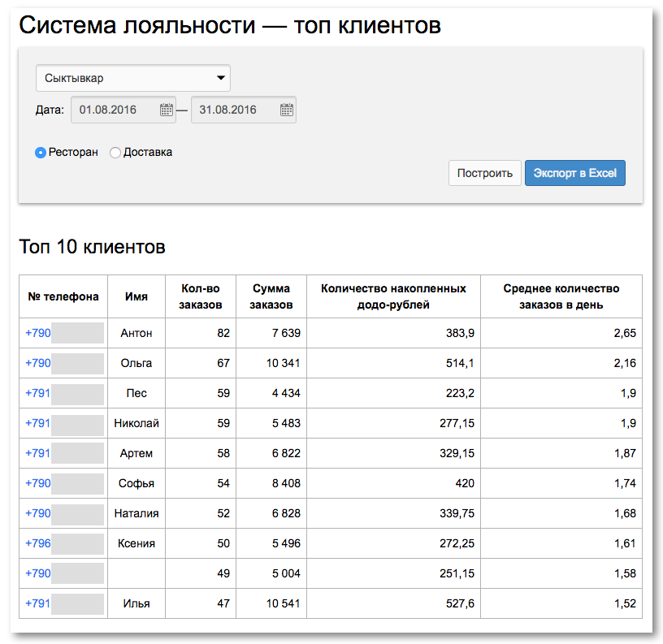Viewport: 663px width, 644px height.
Task: Select the name cell Наталия
Action: click(136, 513)
